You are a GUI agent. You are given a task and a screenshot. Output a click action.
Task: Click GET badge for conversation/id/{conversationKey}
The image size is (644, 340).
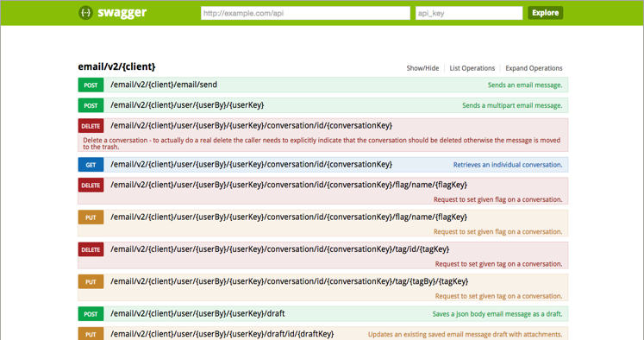pos(91,165)
